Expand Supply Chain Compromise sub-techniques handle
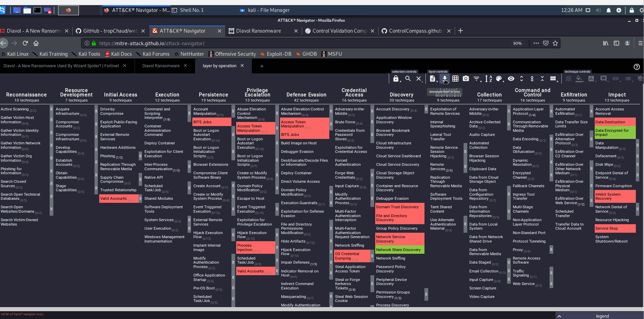This screenshot has height=319, width=644. click(140, 179)
